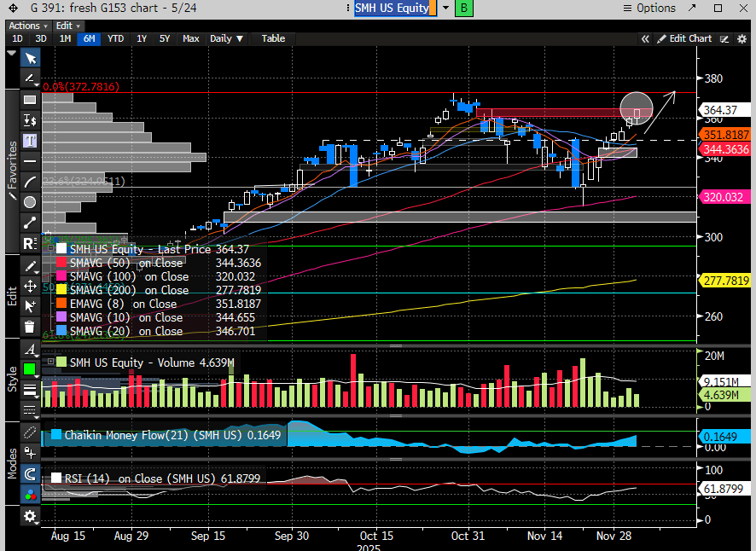The image size is (756, 551).
Task: Click the SMAVG (100) magenta legend swatch
Action: [x=61, y=276]
